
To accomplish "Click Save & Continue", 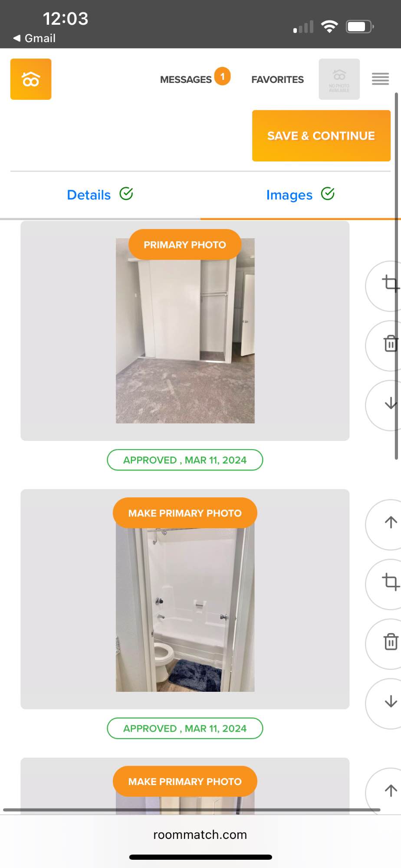I will pos(321,136).
